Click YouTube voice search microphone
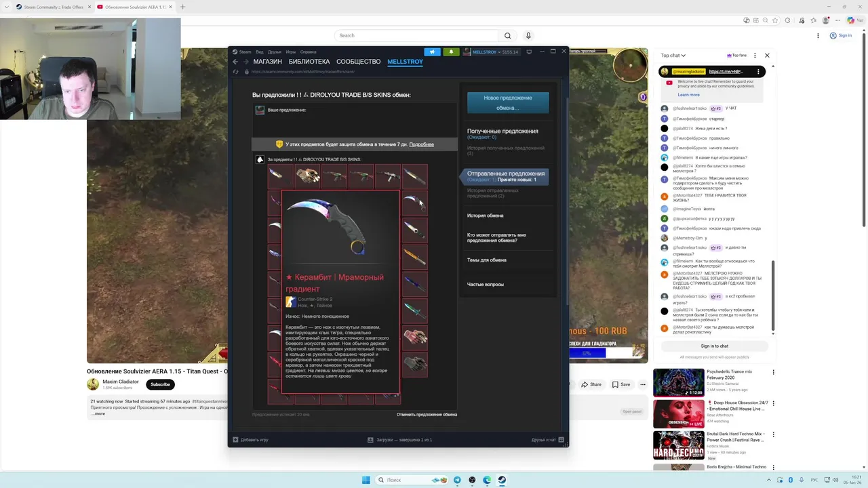 pos(528,35)
